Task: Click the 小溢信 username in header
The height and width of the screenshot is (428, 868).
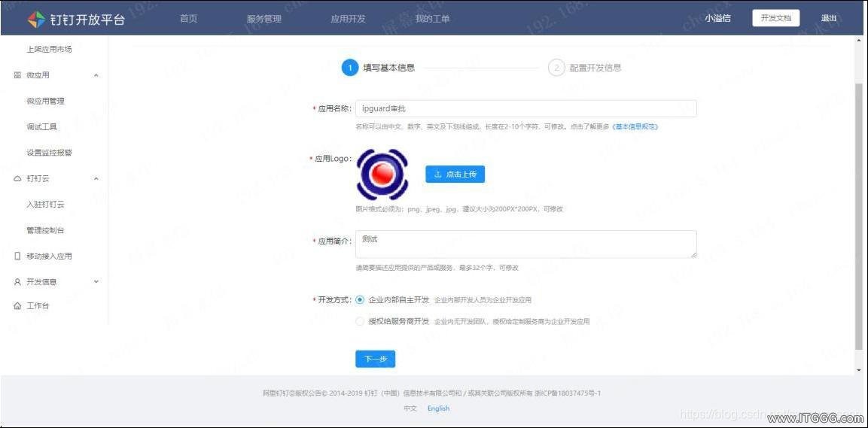Action: pos(718,18)
